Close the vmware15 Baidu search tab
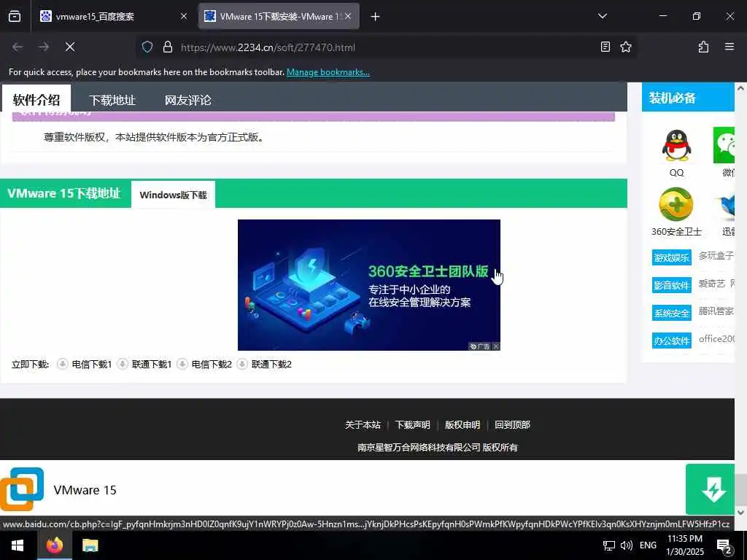 (184, 16)
